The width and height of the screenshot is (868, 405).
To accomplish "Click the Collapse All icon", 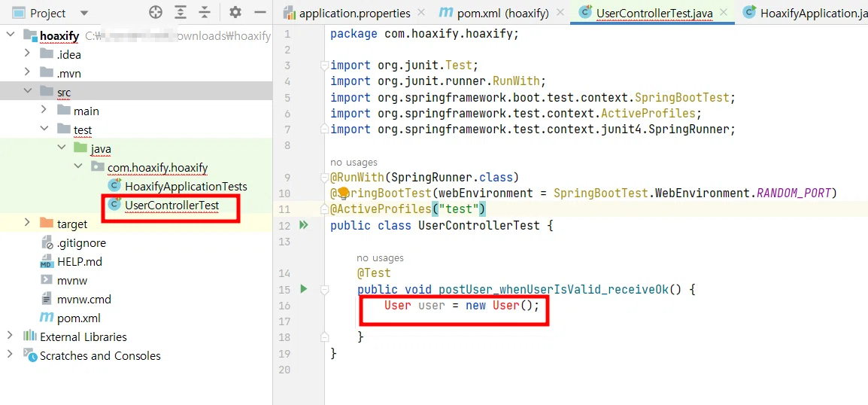I will point(205,12).
